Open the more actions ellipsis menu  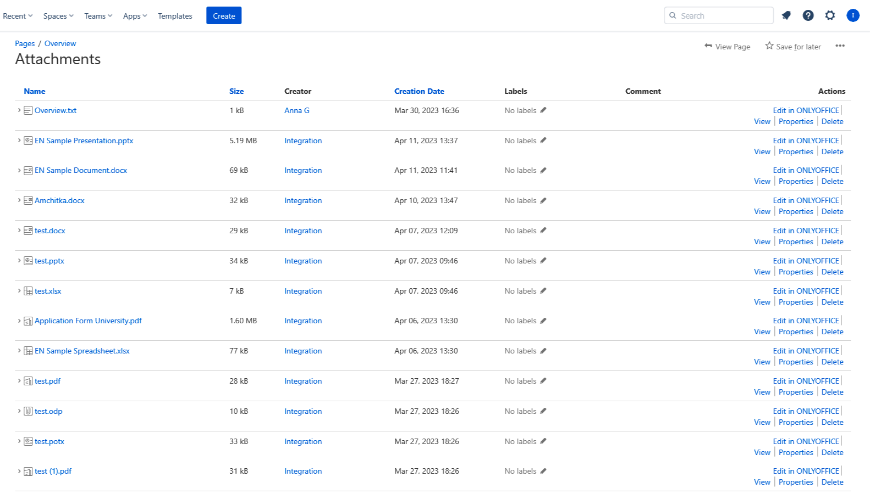tap(840, 46)
